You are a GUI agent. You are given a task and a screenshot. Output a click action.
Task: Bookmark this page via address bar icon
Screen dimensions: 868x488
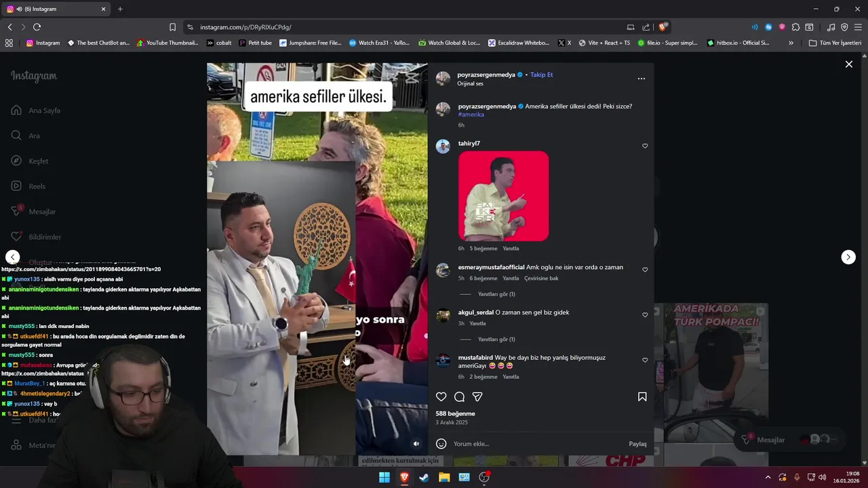(172, 27)
